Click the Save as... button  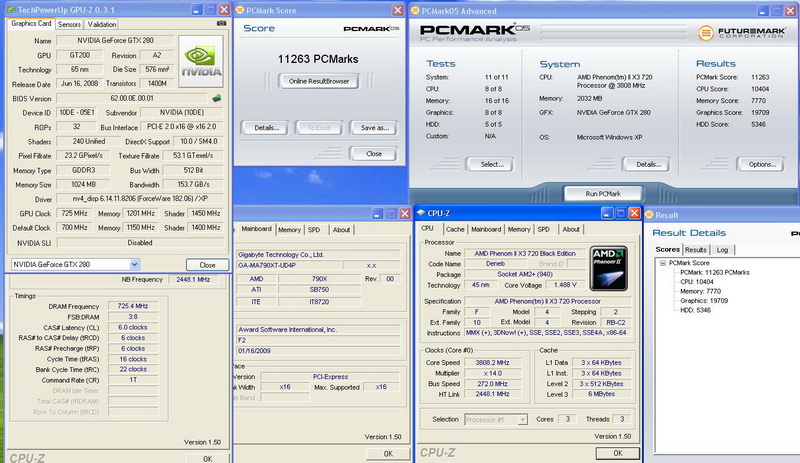(374, 128)
